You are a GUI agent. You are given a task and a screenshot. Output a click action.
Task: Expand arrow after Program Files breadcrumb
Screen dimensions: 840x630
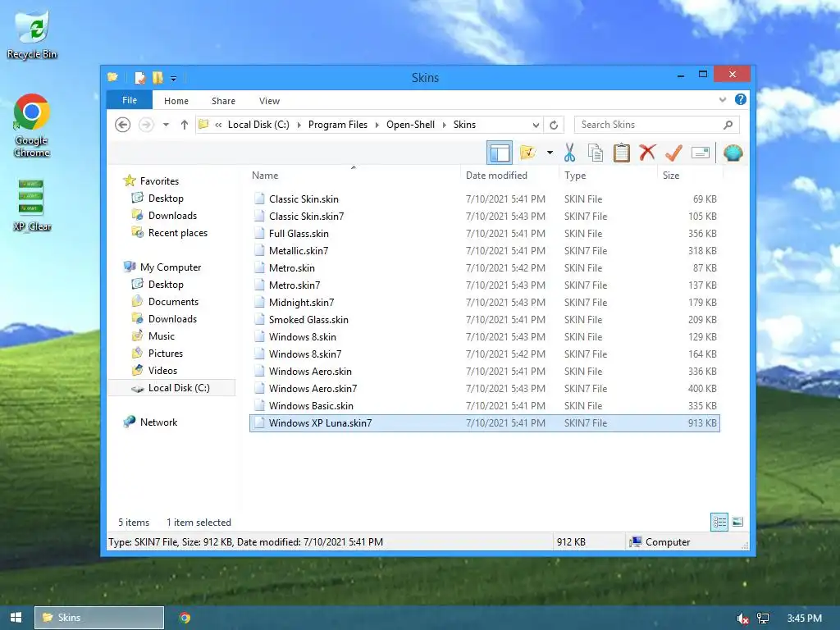click(x=377, y=125)
